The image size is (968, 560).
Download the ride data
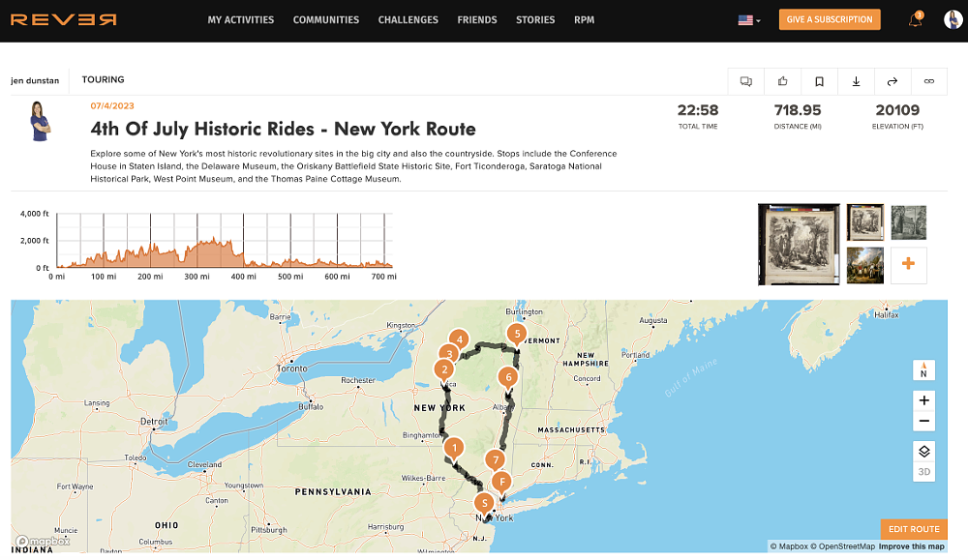(856, 81)
